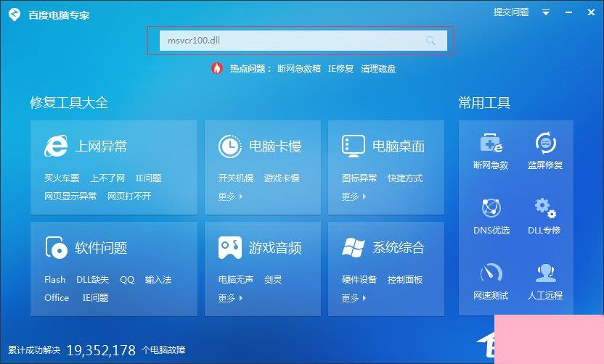Image resolution: width=604 pixels, height=364 pixels.
Task: Click the hot issues flame icon
Action: (x=217, y=68)
